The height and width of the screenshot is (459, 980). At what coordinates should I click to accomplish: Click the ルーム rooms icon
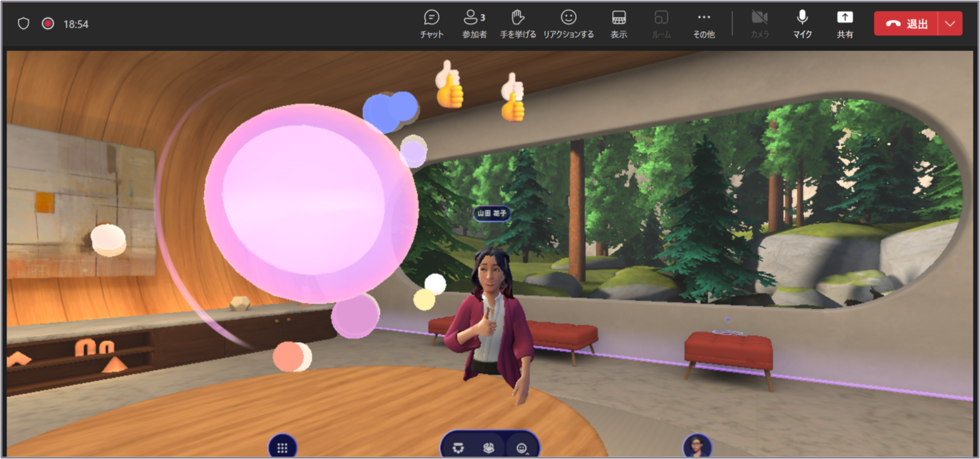(661, 24)
